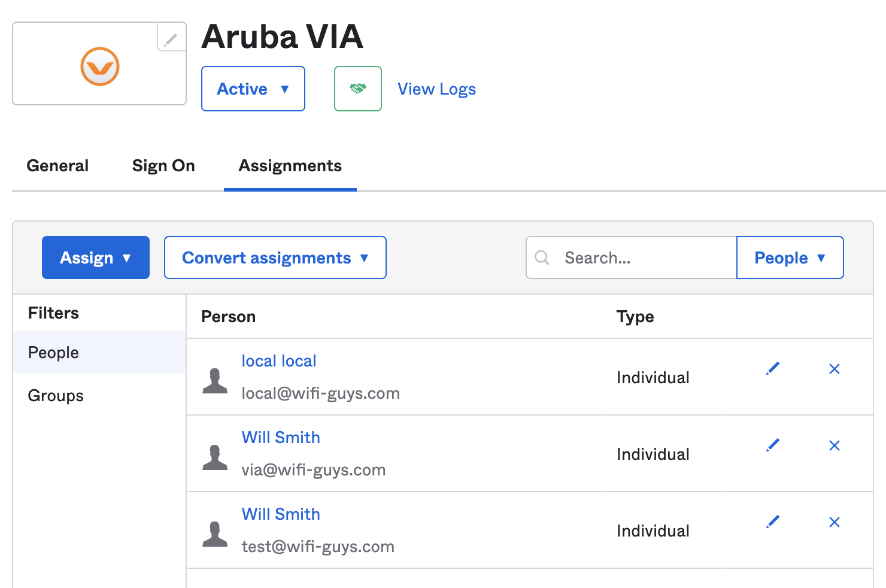Click the person avatar next to local local
The height and width of the screenshot is (588, 886).
point(215,377)
